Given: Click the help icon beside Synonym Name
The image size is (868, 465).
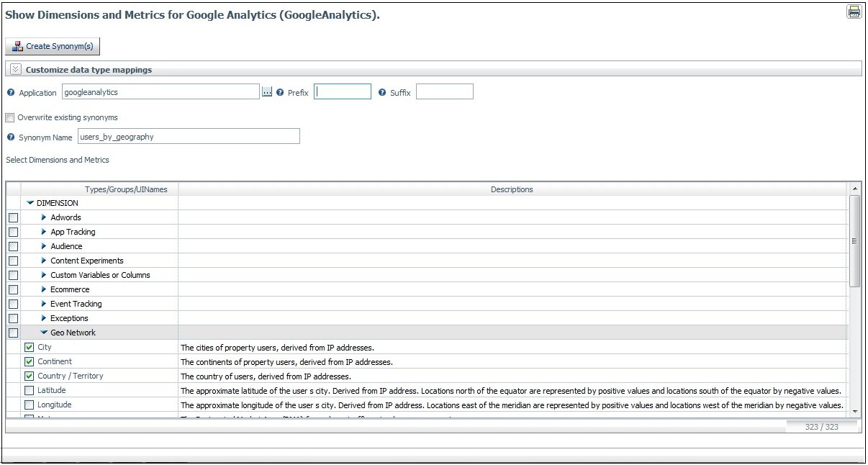Looking at the screenshot, I should (11, 137).
